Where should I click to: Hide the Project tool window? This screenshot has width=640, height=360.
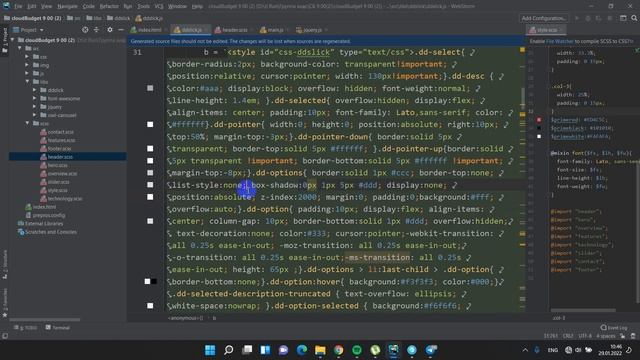click(121, 30)
